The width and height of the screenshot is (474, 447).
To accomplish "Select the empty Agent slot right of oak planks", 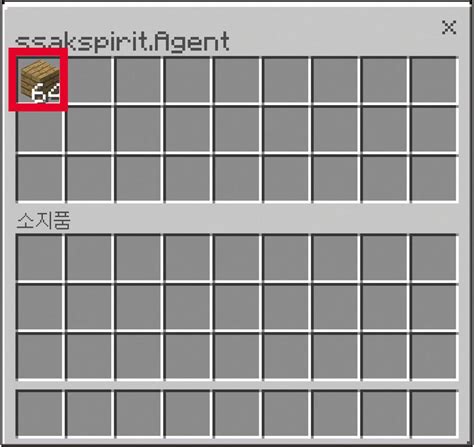I will click(x=89, y=81).
